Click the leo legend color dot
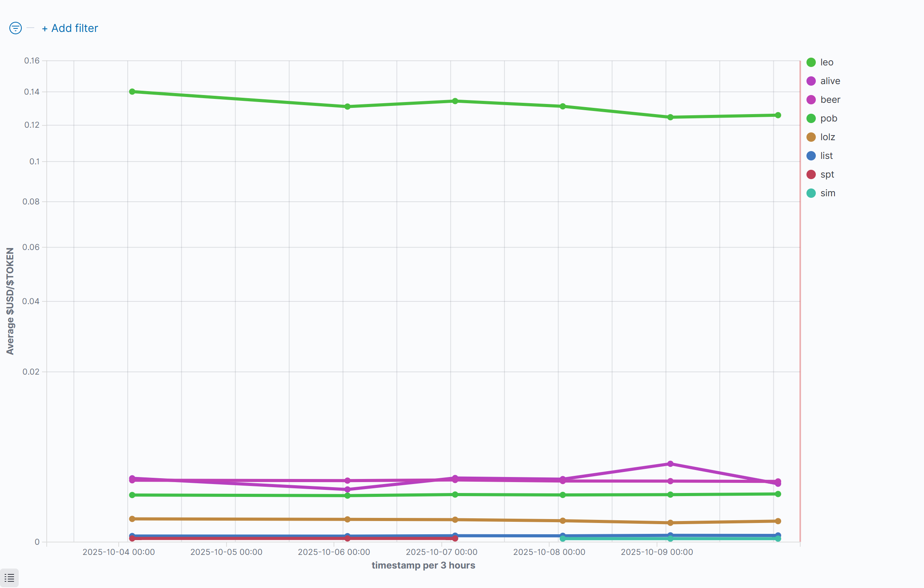The height and width of the screenshot is (588, 924). coord(811,62)
